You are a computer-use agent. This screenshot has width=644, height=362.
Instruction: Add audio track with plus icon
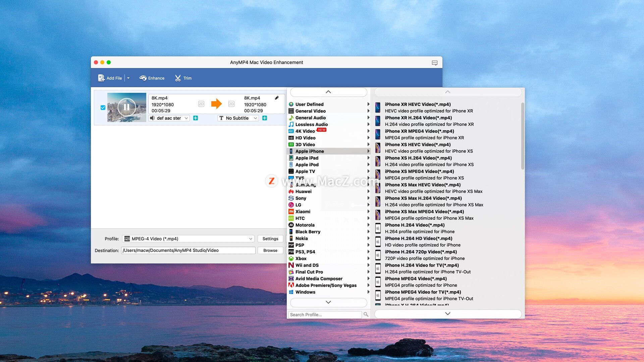[196, 118]
